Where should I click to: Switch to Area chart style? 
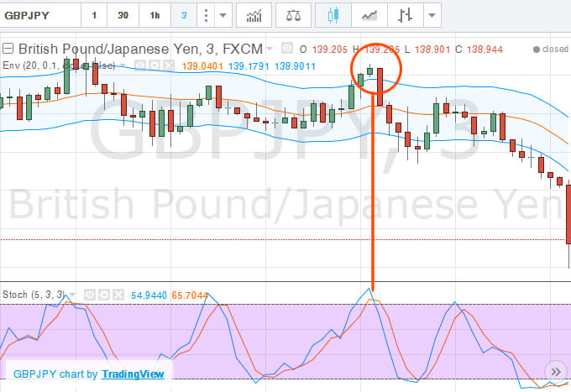(x=369, y=15)
